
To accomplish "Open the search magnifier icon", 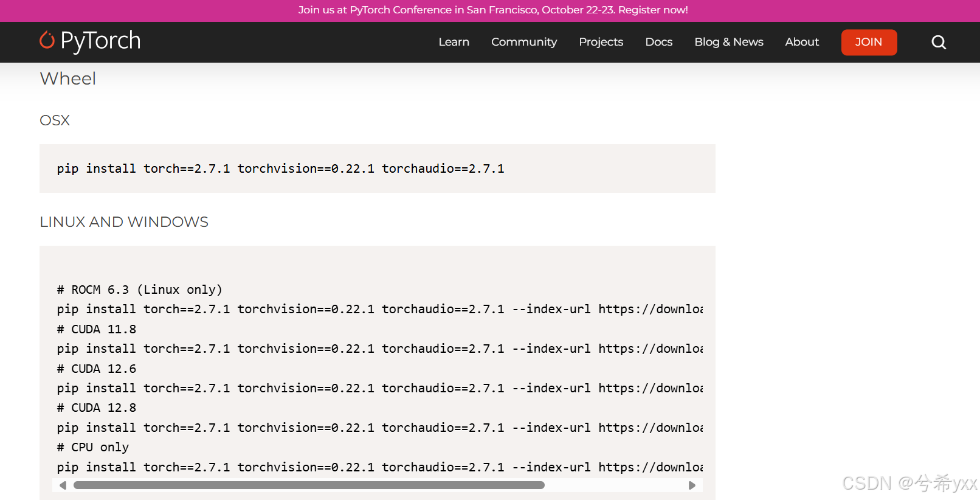I will coord(939,42).
